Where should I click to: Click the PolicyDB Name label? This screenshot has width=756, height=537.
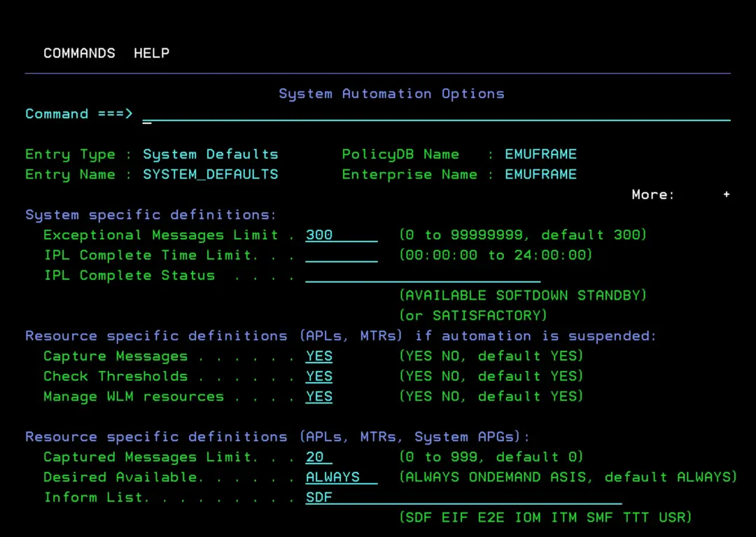pyautogui.click(x=400, y=154)
